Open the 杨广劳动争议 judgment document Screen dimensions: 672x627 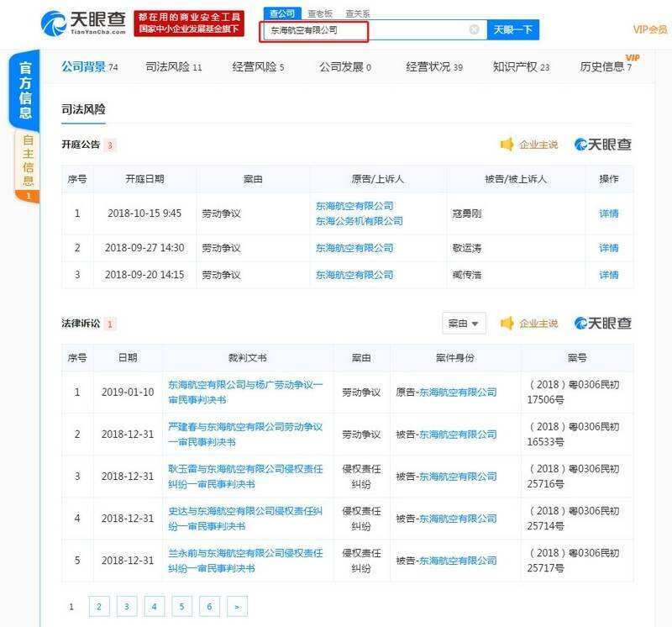(x=245, y=392)
